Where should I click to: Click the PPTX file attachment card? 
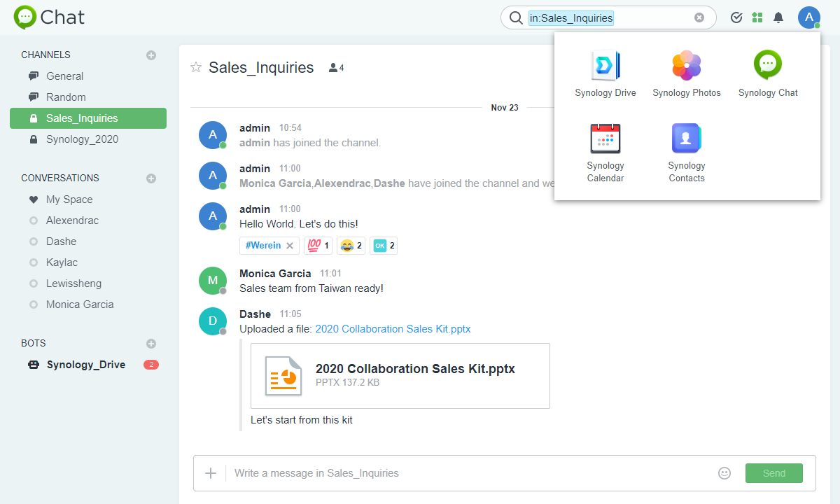(400, 376)
